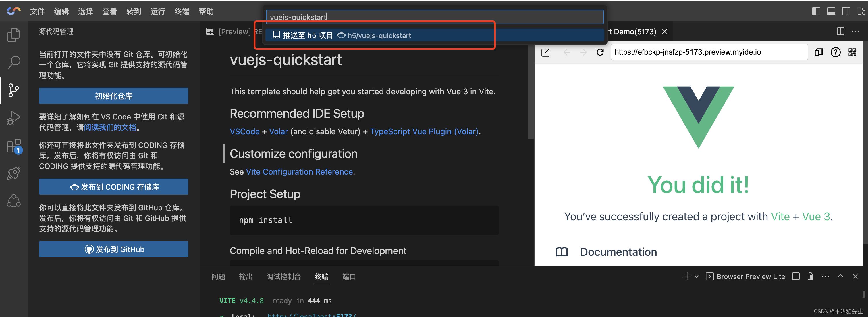This screenshot has height=317, width=868.
Task: Open the 编辑 menu
Action: [x=61, y=12]
